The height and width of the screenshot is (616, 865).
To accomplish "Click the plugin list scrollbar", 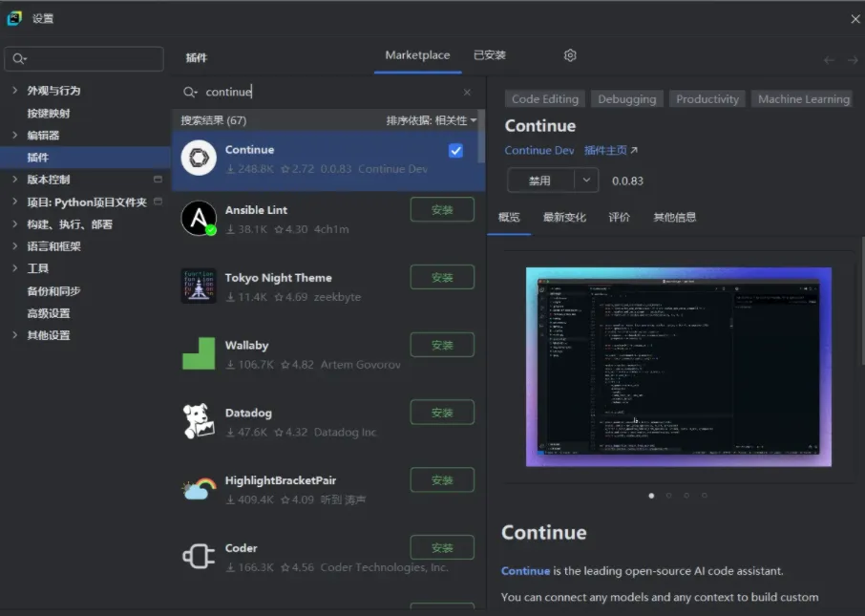I will [481, 138].
